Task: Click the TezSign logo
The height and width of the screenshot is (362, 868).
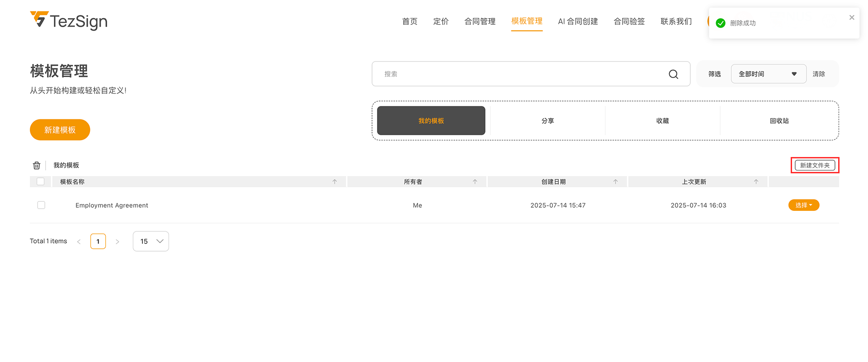Action: [69, 21]
